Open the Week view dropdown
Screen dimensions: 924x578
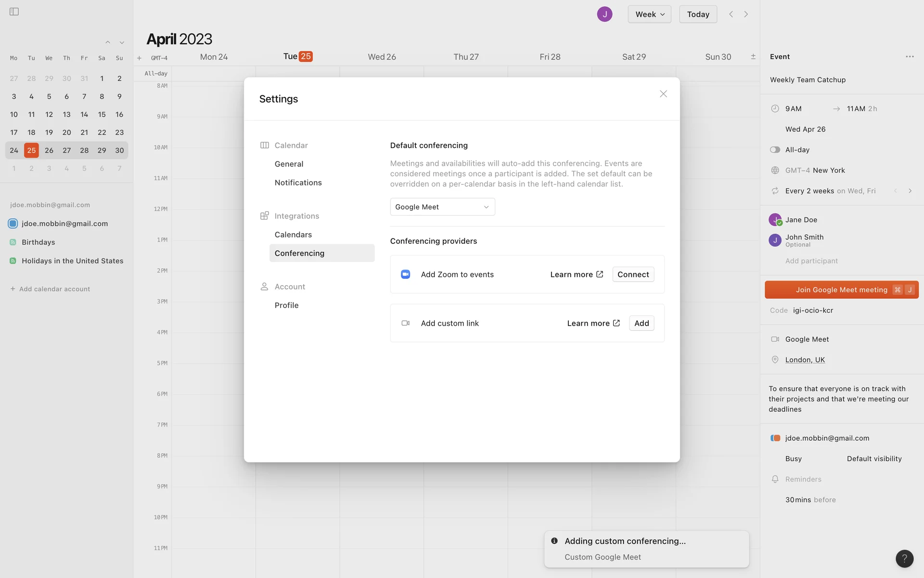click(x=649, y=14)
